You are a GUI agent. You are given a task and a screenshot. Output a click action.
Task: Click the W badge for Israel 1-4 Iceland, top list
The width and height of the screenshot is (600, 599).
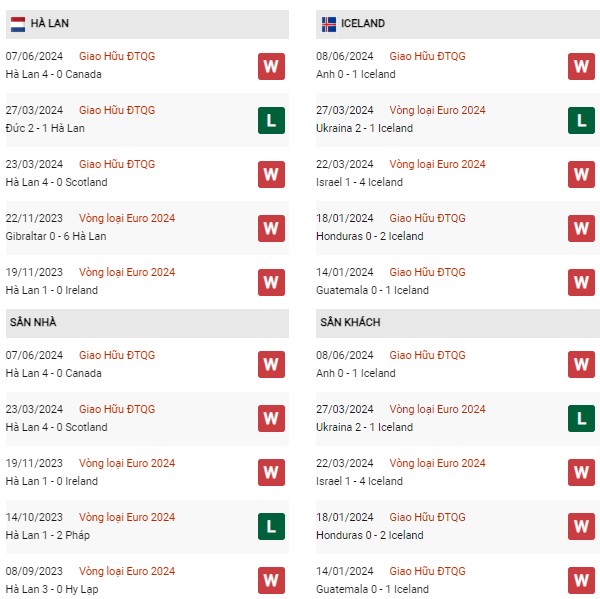point(581,175)
